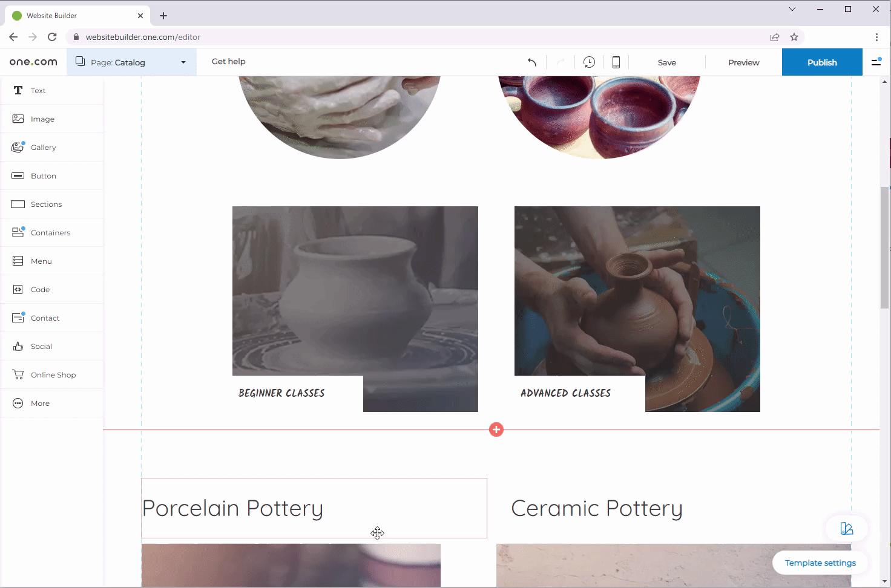Open the Get help menu
This screenshot has width=891, height=588.
229,62
